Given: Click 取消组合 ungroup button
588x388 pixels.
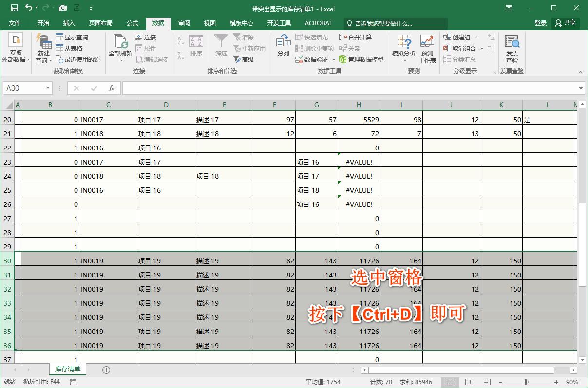Looking at the screenshot, I should click(x=460, y=48).
